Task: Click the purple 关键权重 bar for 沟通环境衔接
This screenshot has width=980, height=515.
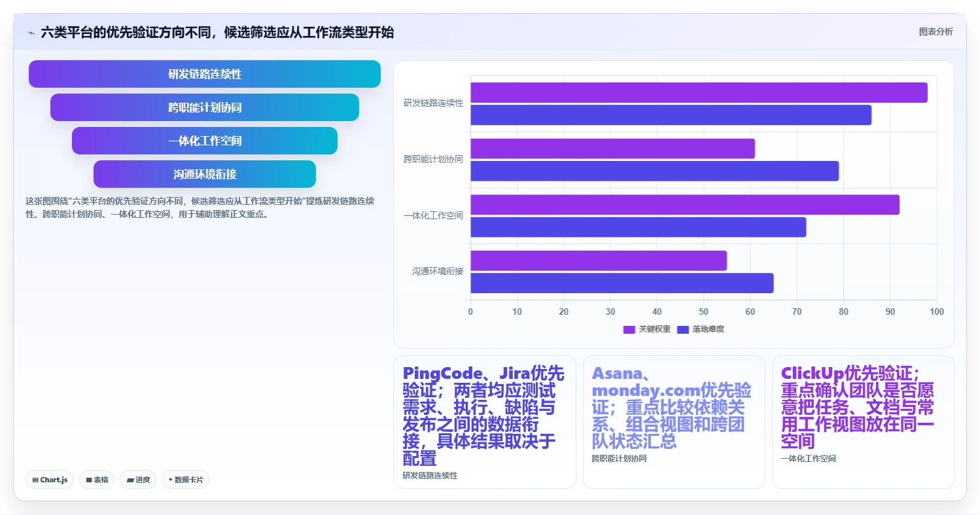Action: point(599,260)
